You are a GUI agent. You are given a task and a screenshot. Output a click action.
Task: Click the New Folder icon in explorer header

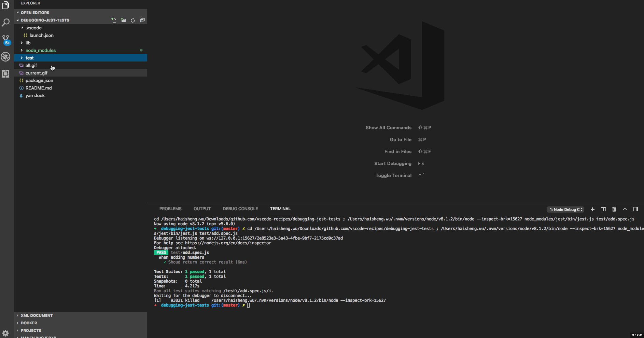123,20
